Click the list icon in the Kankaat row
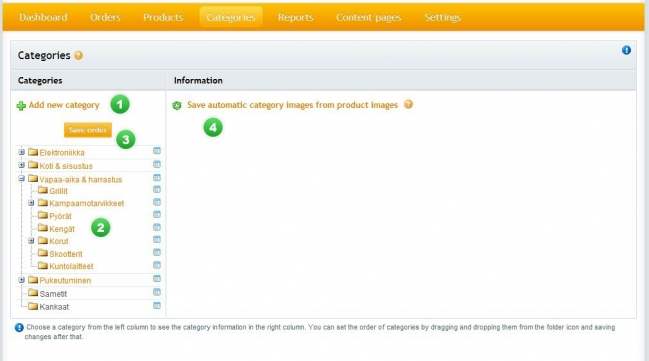This screenshot has width=649, height=361. pos(157,306)
